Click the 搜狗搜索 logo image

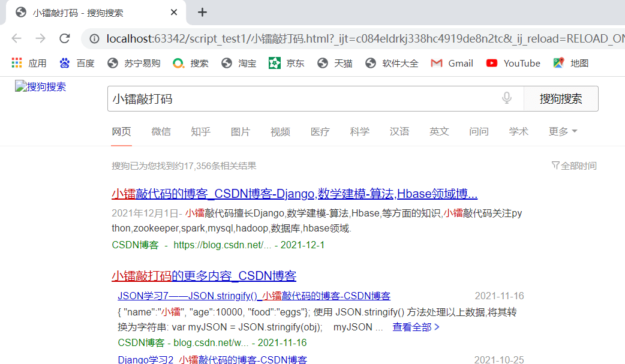click(x=41, y=86)
